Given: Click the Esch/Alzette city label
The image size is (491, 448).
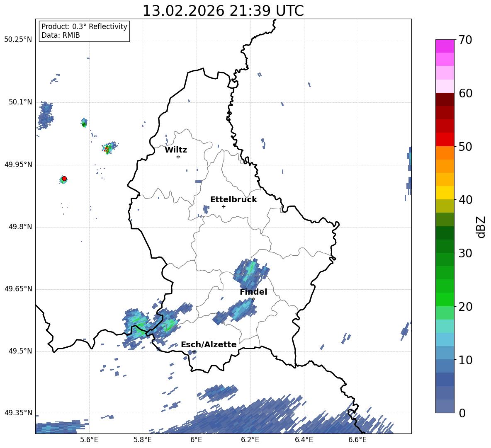Looking at the screenshot, I should coord(209,344).
